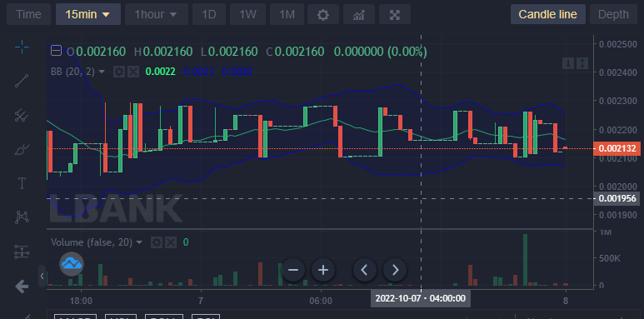Click the 0.001956 price marker label

click(617, 199)
